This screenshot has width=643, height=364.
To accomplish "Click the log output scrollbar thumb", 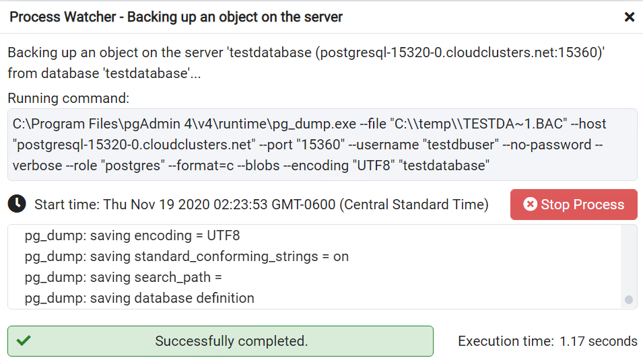I will coord(629,299).
